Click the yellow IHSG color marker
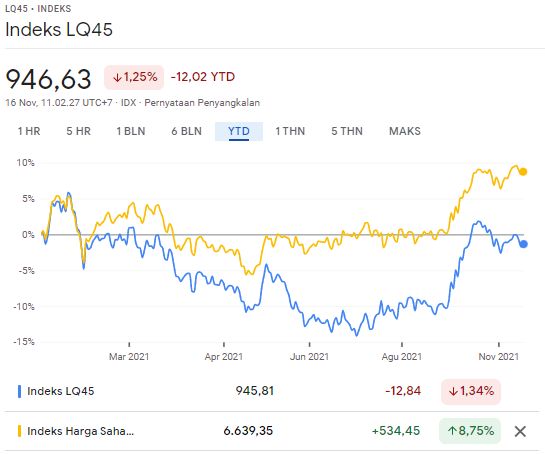This screenshot has height=454, width=545. tap(19, 431)
